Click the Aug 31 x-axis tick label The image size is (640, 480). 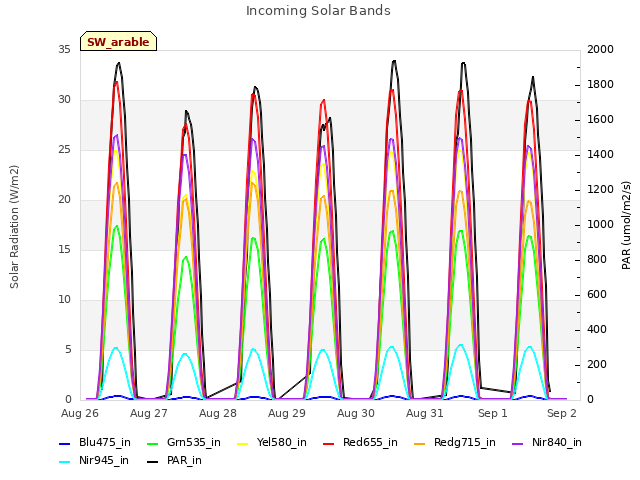[425, 413]
